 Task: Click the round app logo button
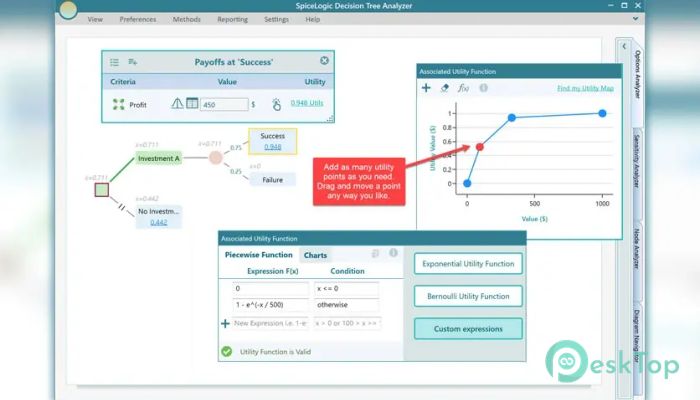point(68,10)
